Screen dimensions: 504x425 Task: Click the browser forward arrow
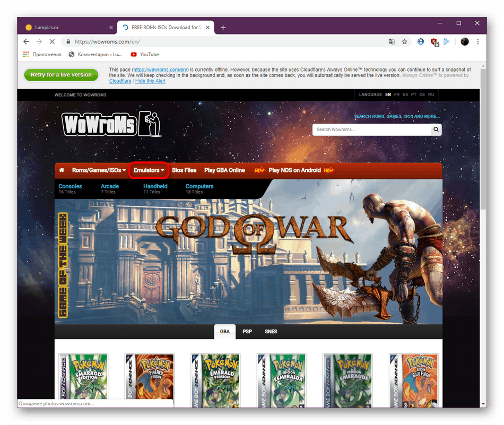39,41
